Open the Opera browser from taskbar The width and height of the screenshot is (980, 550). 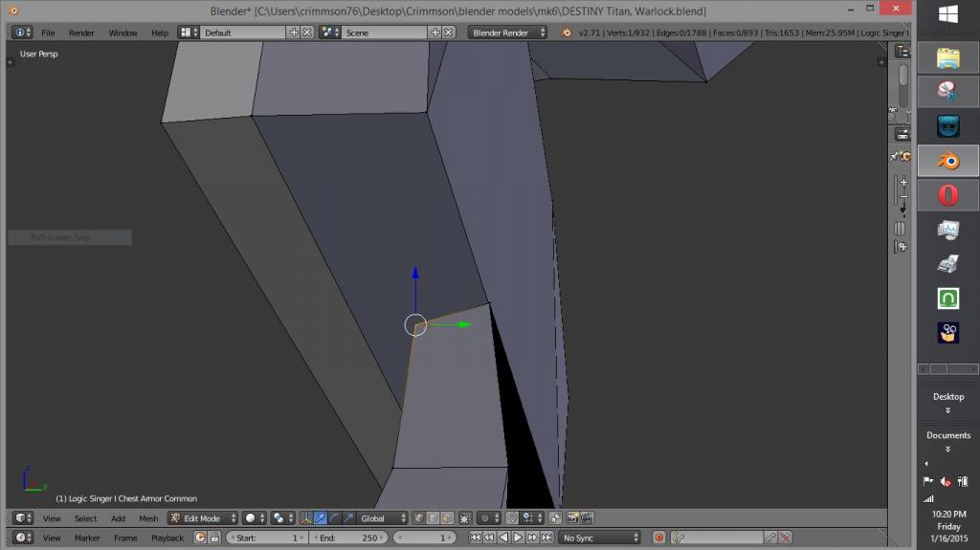coord(948,195)
